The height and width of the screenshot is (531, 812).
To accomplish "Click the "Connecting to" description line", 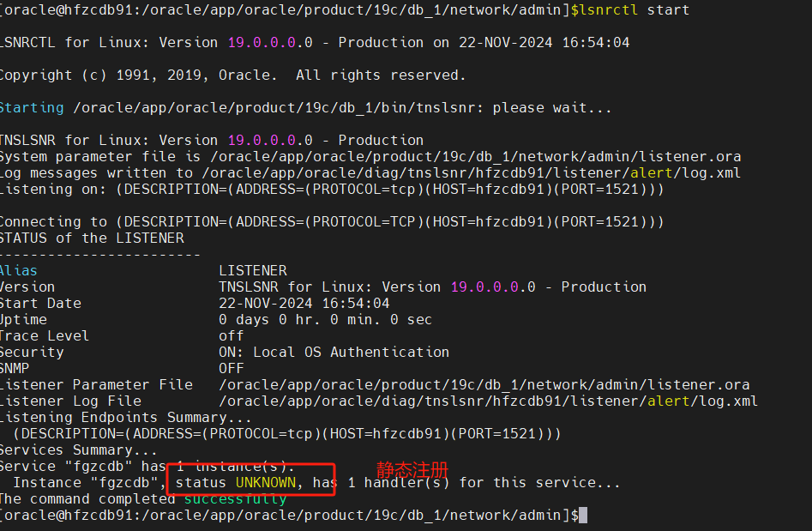I will point(332,222).
